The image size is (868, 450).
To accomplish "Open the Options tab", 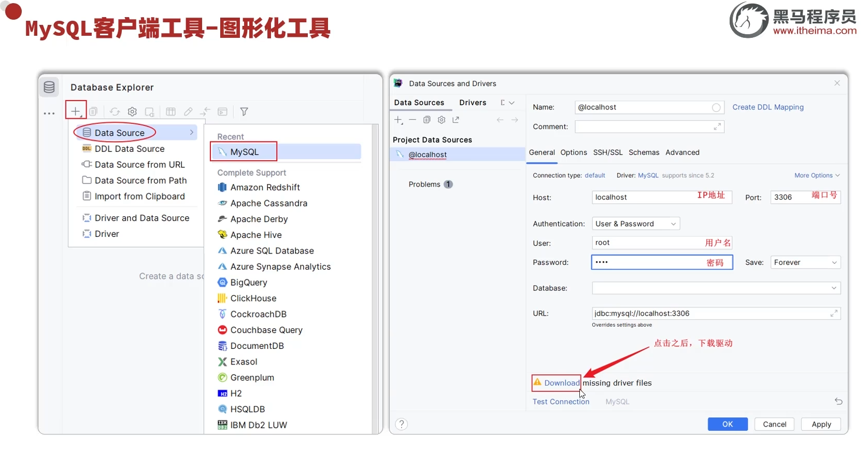I will (x=574, y=152).
